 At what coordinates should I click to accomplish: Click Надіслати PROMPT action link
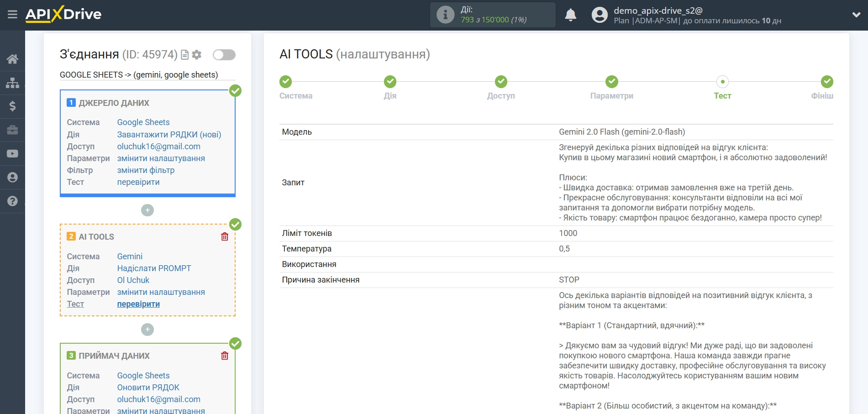(154, 268)
